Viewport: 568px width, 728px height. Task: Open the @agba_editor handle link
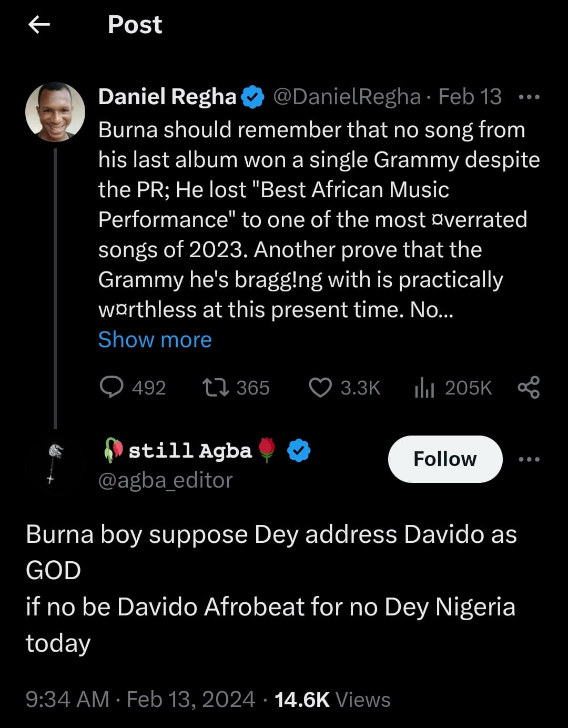(x=165, y=480)
